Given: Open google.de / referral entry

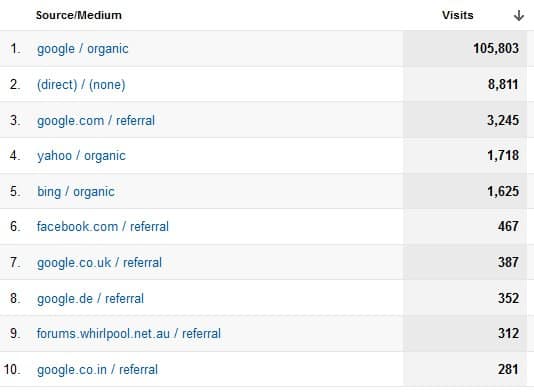Looking at the screenshot, I should [90, 299].
